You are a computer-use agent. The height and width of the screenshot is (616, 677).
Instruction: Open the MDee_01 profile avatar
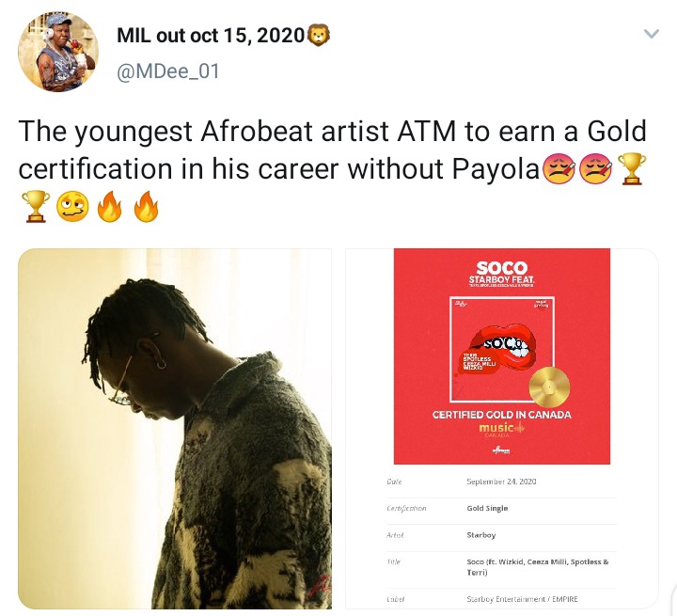tap(58, 52)
